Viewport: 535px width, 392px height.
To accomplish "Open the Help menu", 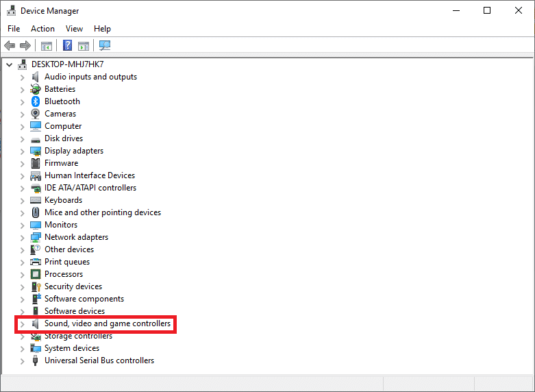I will point(102,29).
